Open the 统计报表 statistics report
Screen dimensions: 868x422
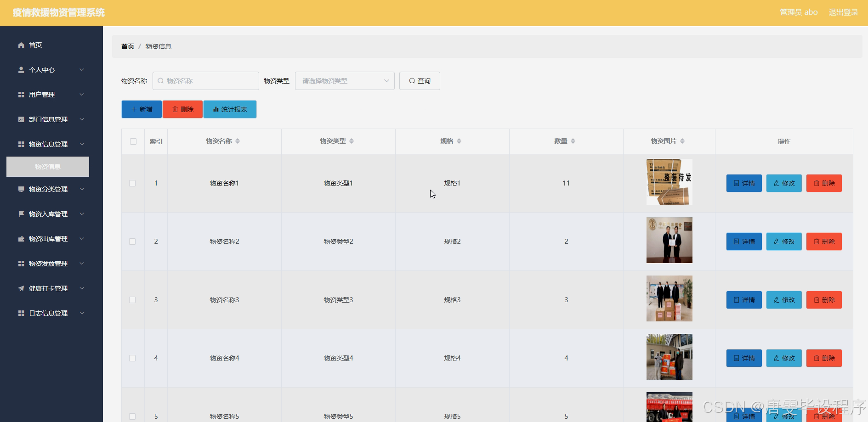(230, 109)
